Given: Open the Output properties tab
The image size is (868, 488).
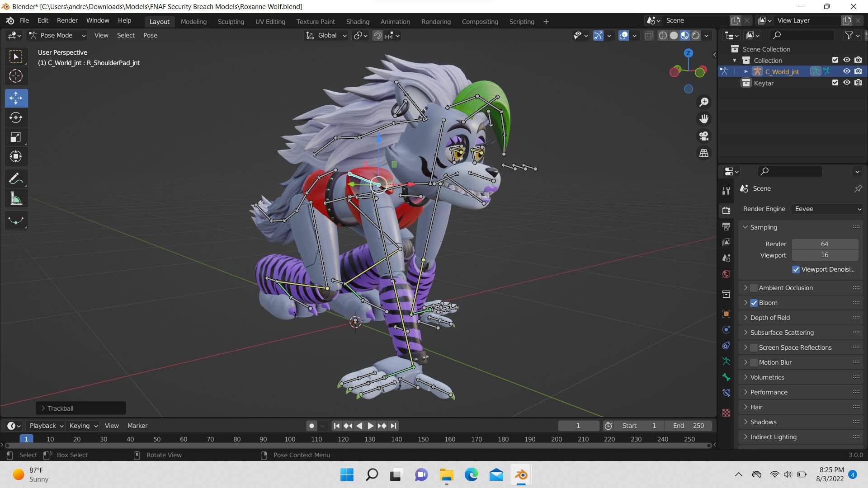Looking at the screenshot, I should (x=726, y=226).
